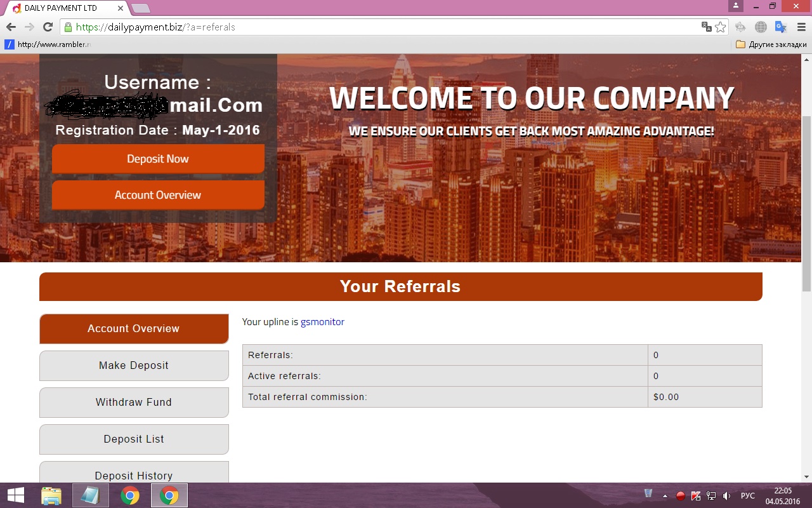Select Account Overview in the side menu
The height and width of the screenshot is (508, 812).
tap(134, 329)
